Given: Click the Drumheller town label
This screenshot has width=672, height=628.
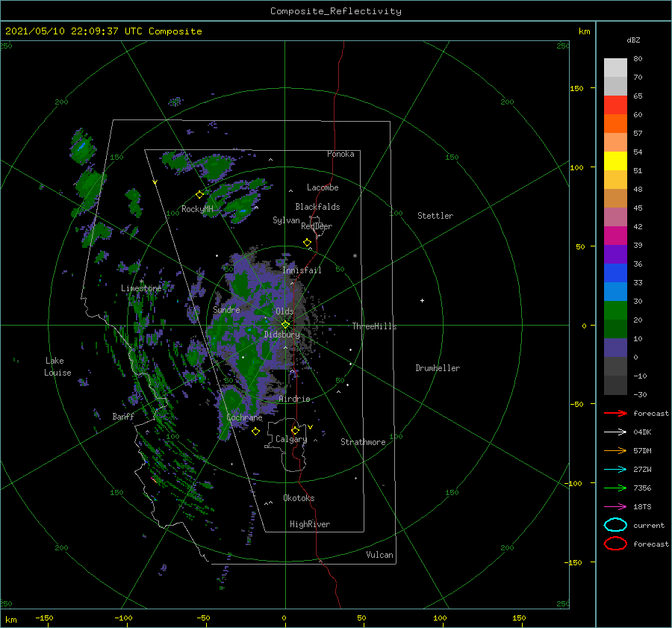Looking at the screenshot, I should 438,368.
